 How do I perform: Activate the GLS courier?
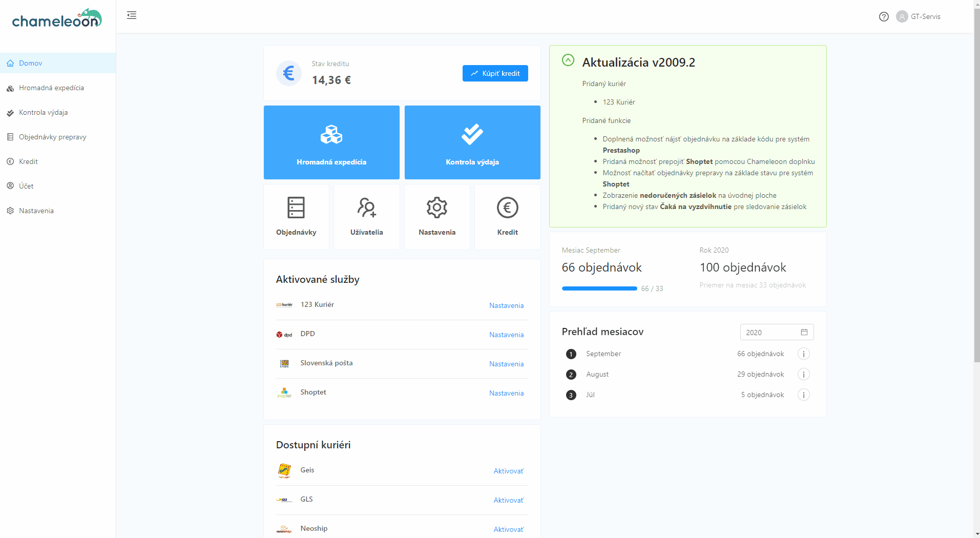[508, 500]
